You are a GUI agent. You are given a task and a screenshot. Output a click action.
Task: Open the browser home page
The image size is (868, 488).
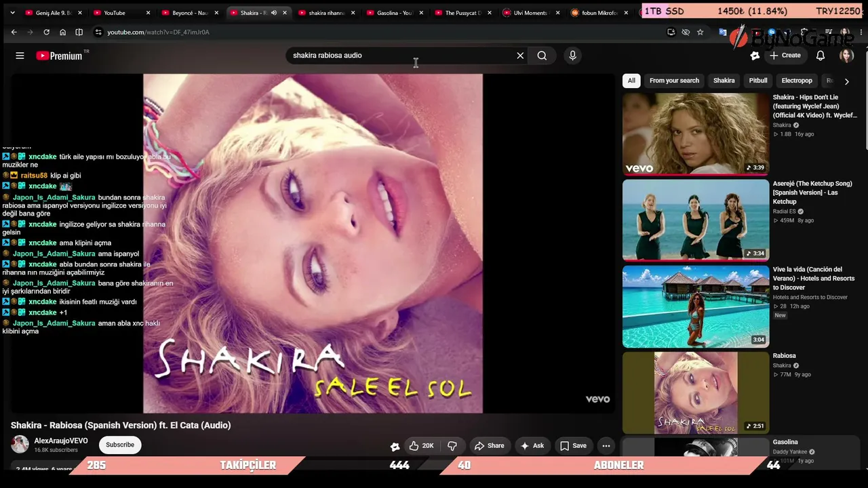point(62,32)
